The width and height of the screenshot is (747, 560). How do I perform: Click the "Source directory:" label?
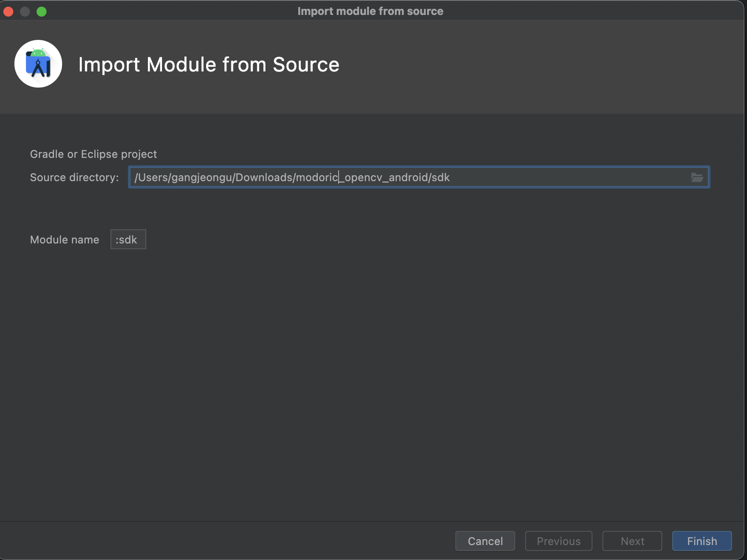[x=74, y=177]
